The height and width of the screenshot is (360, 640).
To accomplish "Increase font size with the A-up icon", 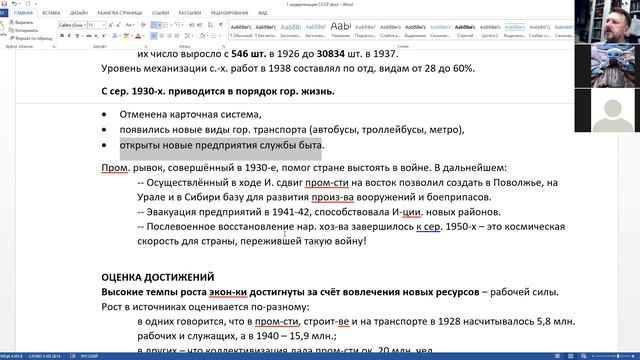I will (x=111, y=25).
